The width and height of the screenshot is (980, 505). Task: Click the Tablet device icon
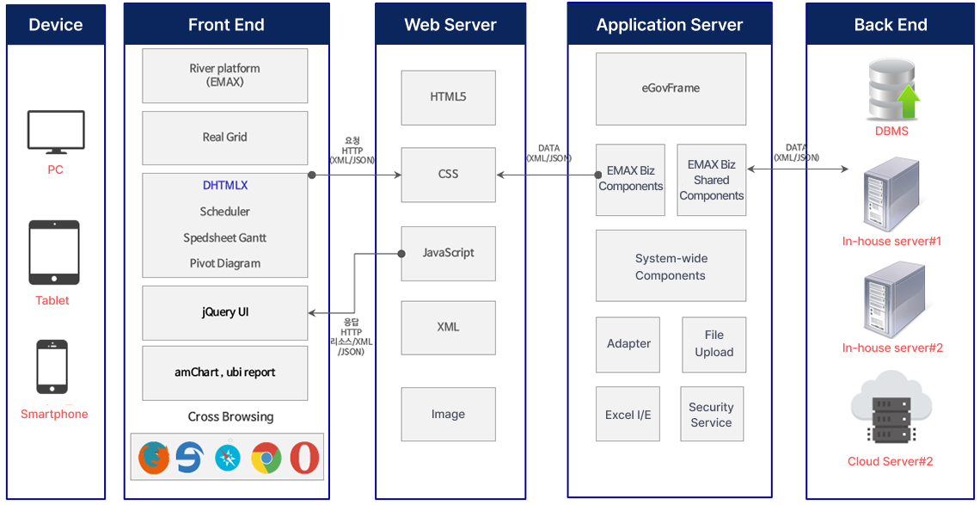pyautogui.click(x=54, y=252)
